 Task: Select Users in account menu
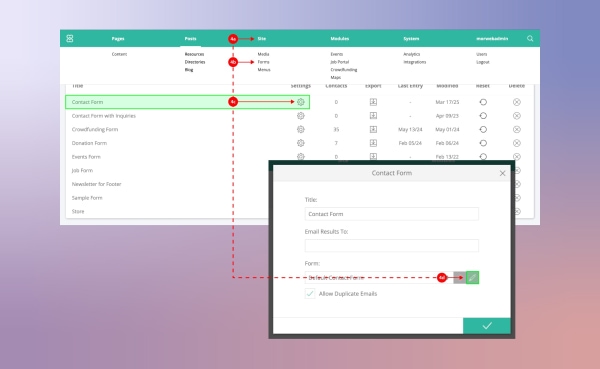point(482,54)
